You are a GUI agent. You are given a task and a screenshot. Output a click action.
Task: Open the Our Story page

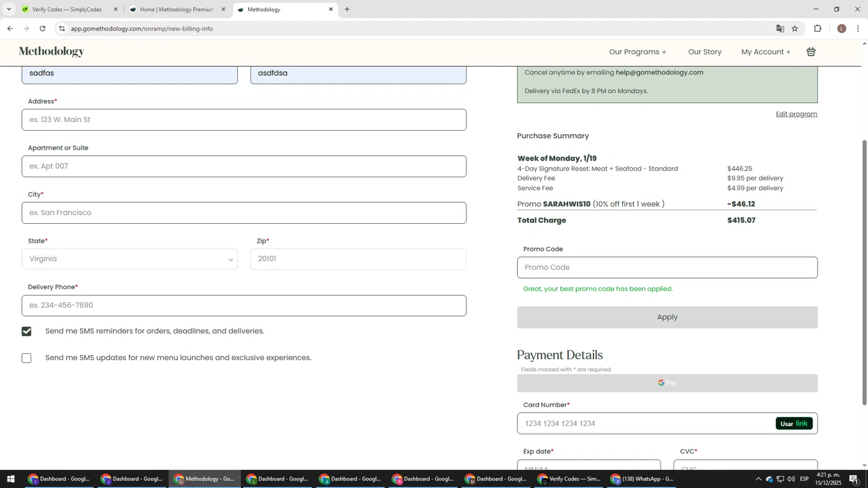pos(705,52)
